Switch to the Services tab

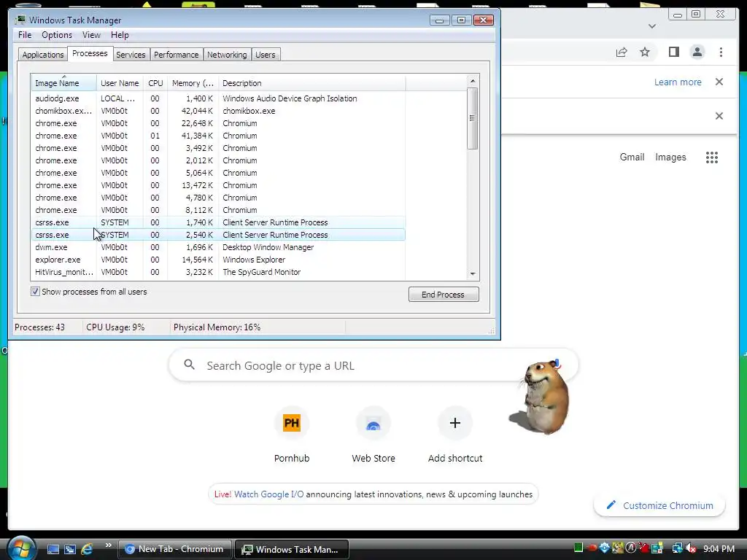[131, 55]
